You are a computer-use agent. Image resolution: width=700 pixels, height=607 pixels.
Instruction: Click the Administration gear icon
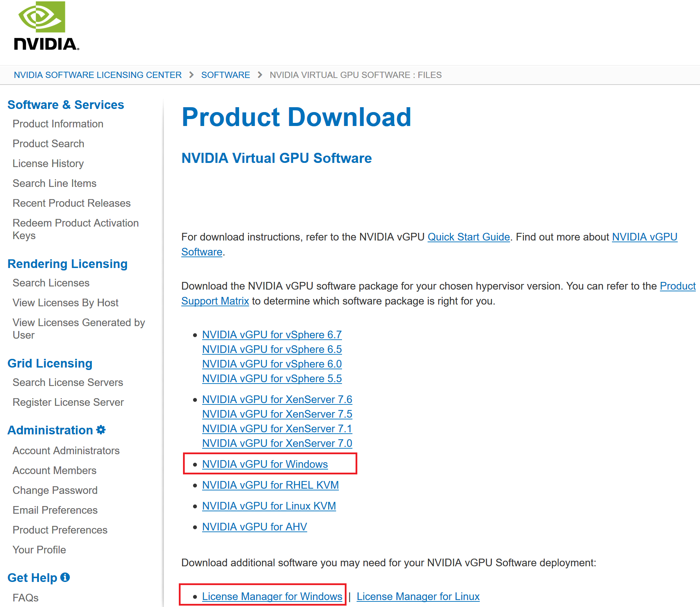click(x=101, y=430)
